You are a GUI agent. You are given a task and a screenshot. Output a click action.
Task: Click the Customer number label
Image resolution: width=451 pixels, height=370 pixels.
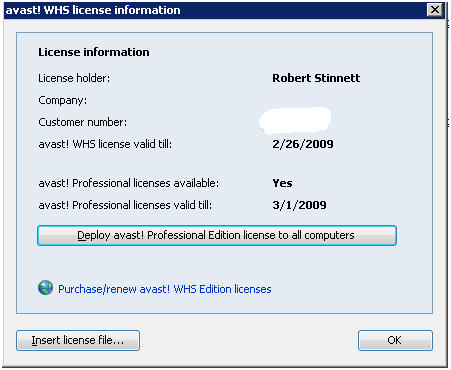click(x=83, y=122)
